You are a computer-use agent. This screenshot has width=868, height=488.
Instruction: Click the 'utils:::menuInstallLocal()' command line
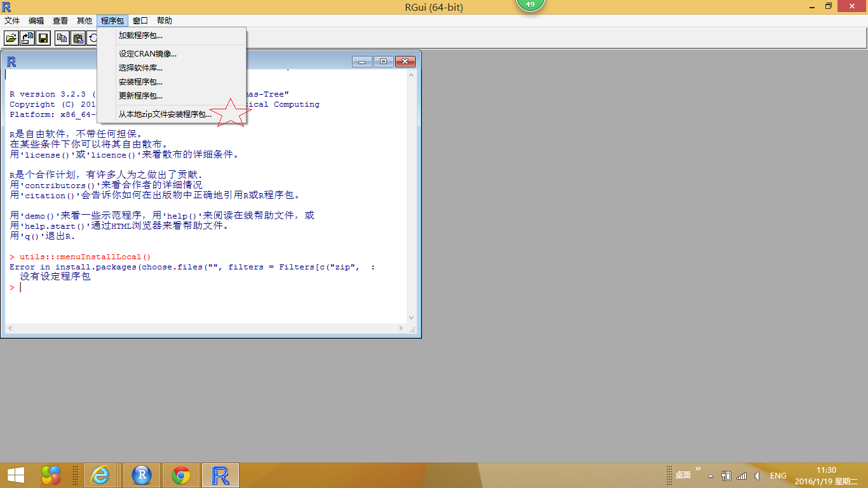[80, 257]
